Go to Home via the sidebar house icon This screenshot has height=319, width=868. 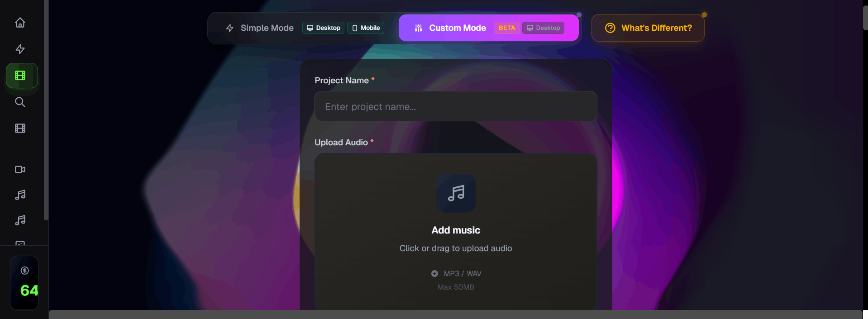[20, 23]
